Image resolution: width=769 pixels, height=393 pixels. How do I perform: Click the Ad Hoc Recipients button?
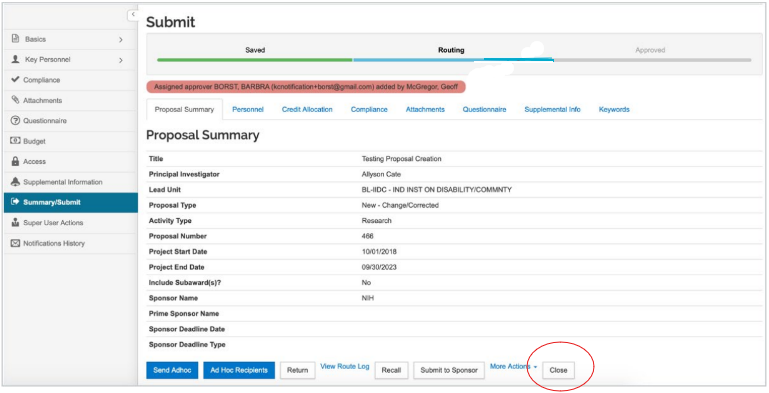point(239,370)
